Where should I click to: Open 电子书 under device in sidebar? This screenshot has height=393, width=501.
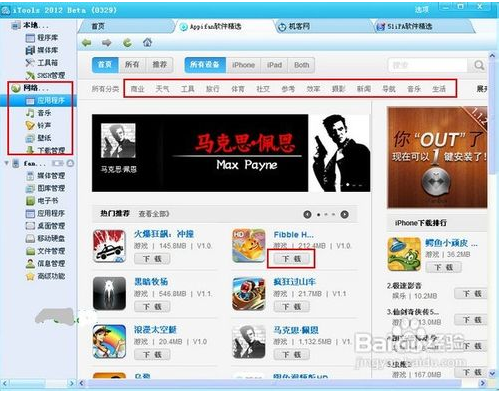point(42,201)
